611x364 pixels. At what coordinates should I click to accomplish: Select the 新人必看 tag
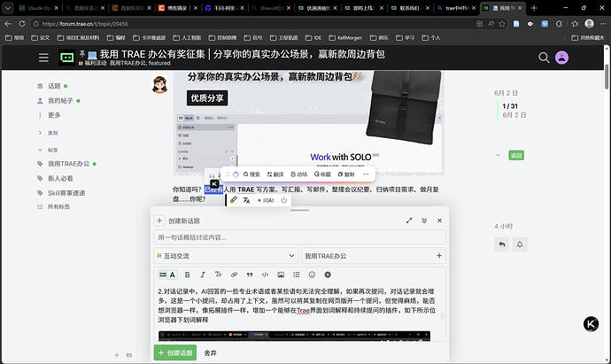pos(60,178)
